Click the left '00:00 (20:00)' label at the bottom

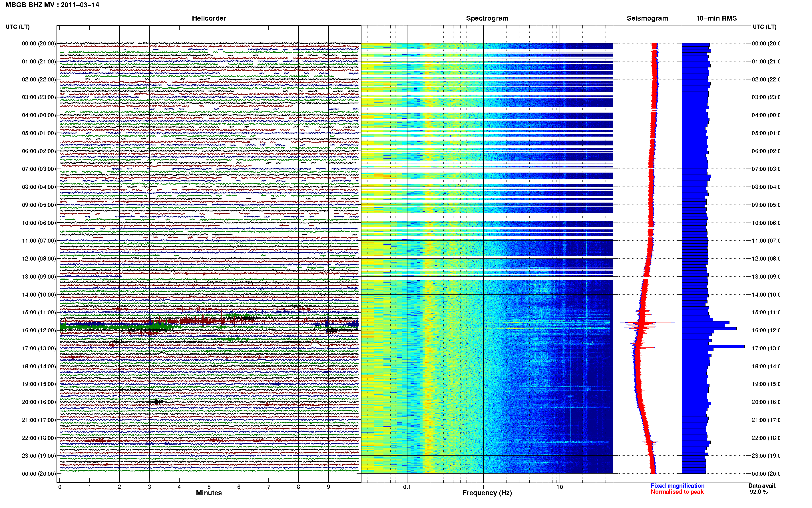tap(39, 474)
